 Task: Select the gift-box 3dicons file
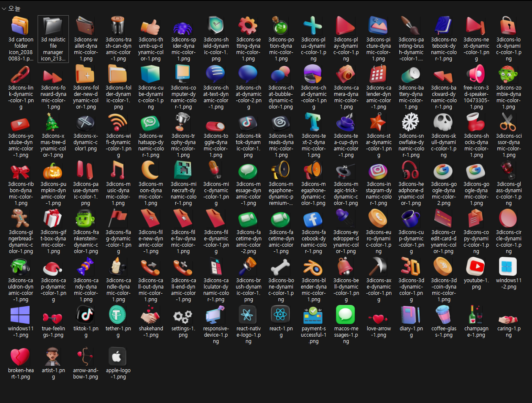(x=53, y=231)
